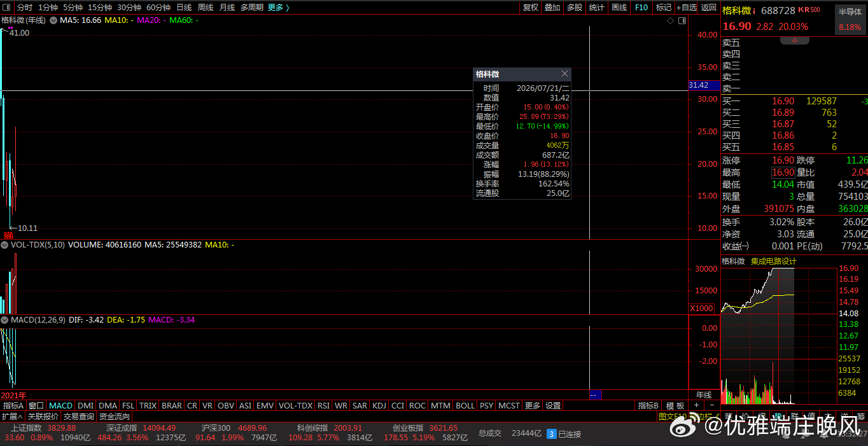Screen dimensions: 868x446
Task: Click the 年线 period label on axis
Action: (x=703, y=395)
